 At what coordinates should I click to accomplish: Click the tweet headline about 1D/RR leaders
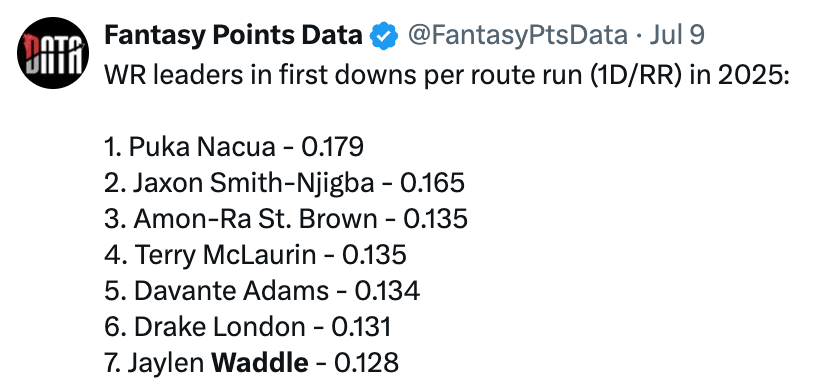tap(447, 75)
